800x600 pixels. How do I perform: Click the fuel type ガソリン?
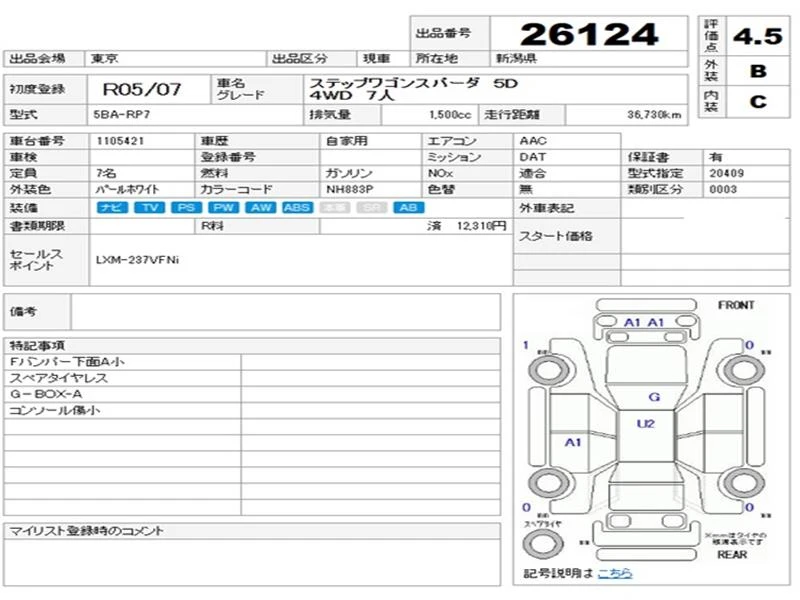coord(349,173)
